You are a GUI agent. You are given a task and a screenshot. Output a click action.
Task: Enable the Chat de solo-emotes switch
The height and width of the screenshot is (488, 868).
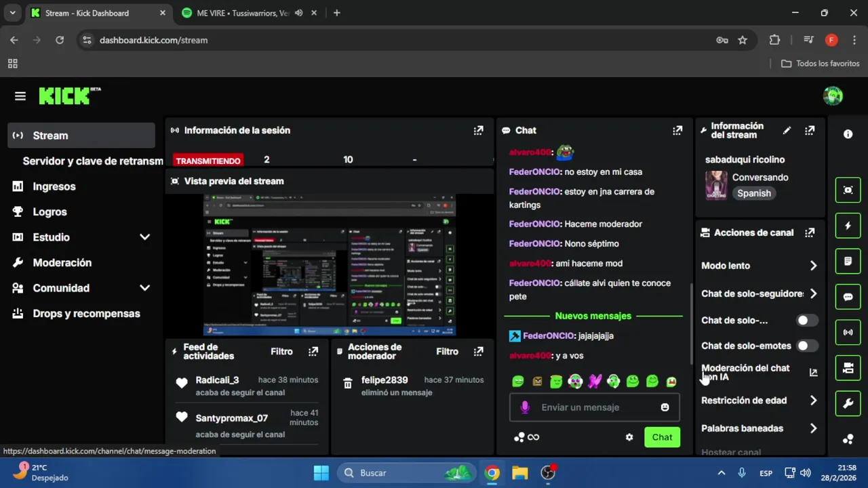[807, 346]
